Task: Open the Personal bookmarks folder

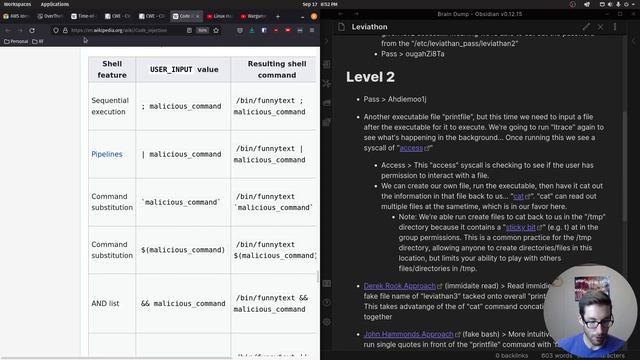Action: 16,41
